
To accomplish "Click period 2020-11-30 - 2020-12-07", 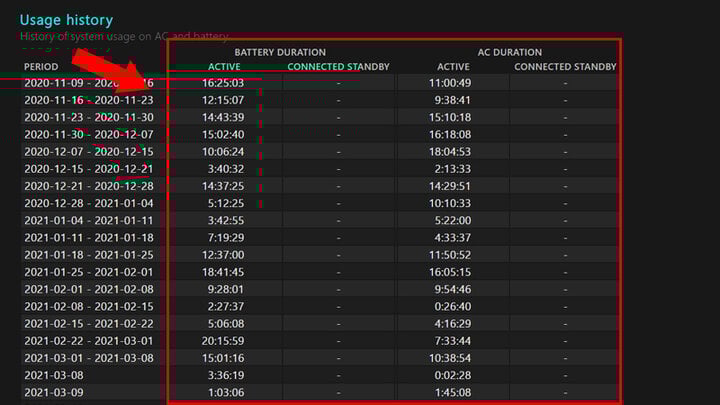I will coord(89,135).
